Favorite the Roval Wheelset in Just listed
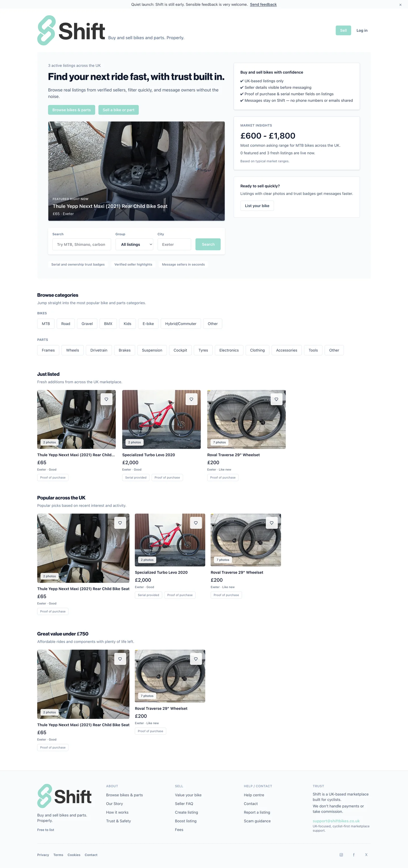The height and width of the screenshot is (868, 408). tap(276, 399)
